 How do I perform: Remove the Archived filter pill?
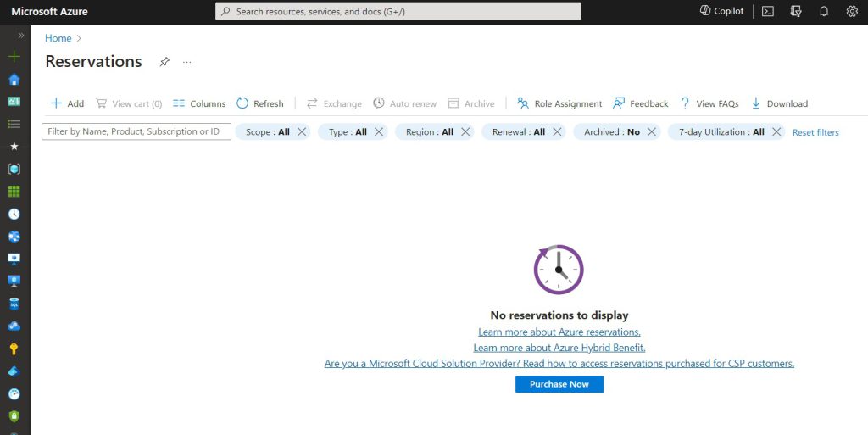click(652, 131)
